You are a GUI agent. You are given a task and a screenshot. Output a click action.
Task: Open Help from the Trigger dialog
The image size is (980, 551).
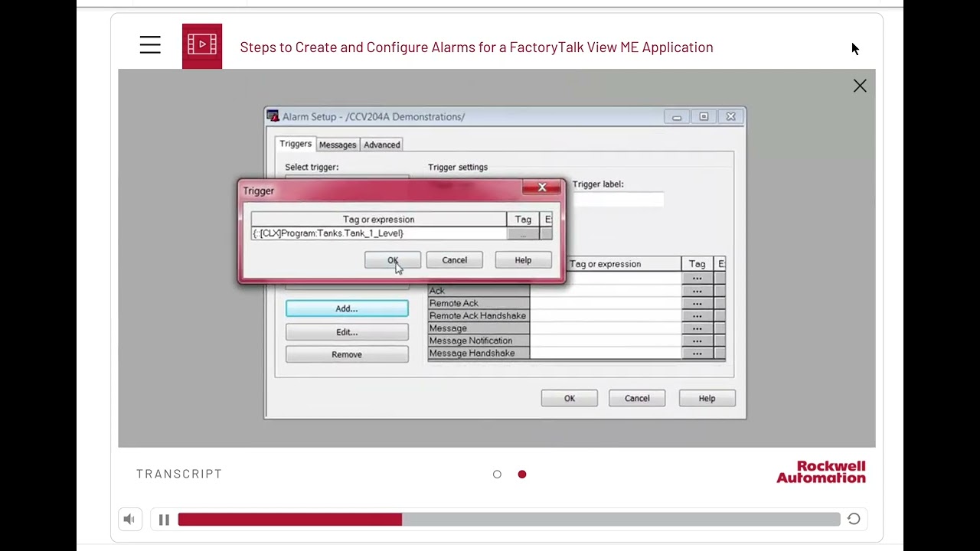click(523, 260)
